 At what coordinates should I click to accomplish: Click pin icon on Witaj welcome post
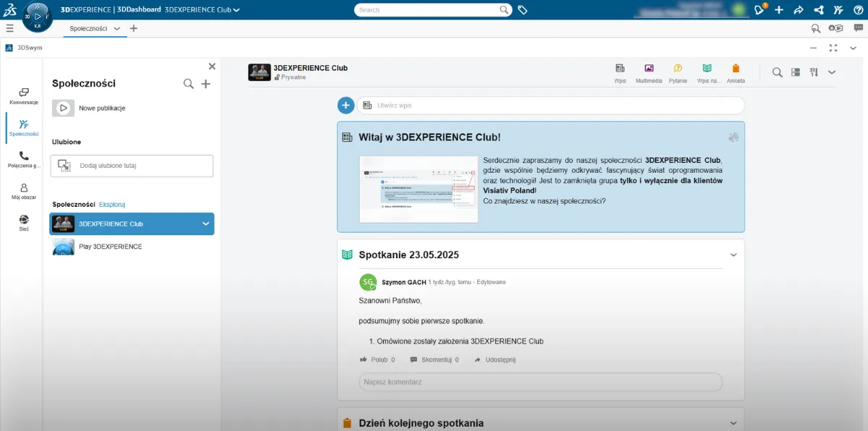pos(734,137)
